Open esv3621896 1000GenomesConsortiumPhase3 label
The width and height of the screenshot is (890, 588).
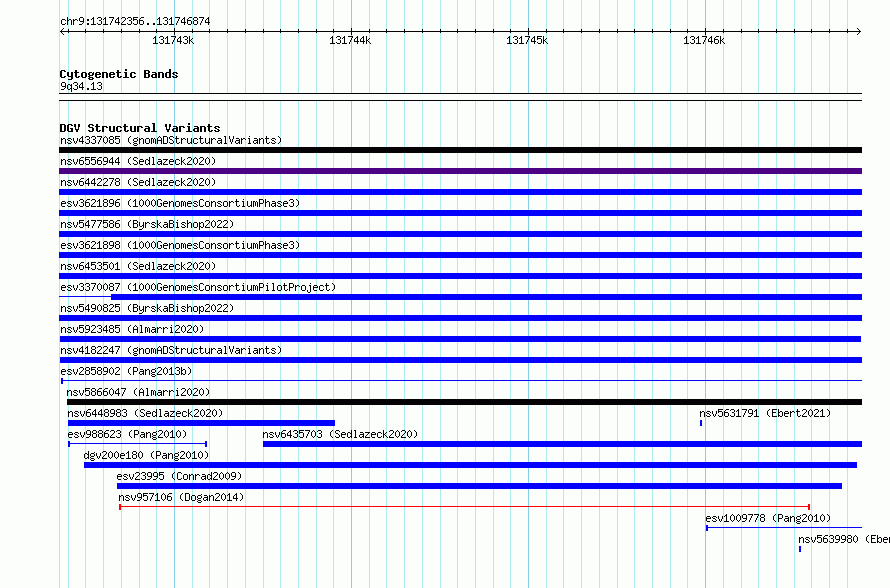pos(180,203)
